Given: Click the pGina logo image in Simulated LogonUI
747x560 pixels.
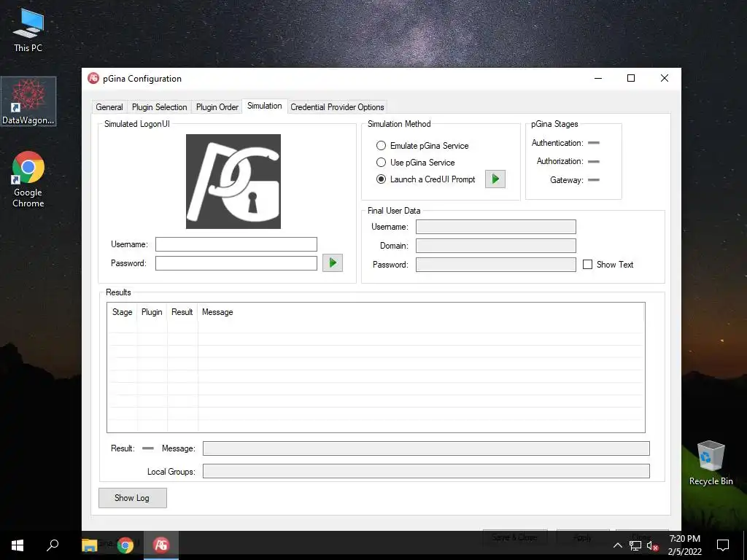Looking at the screenshot, I should coord(233,182).
